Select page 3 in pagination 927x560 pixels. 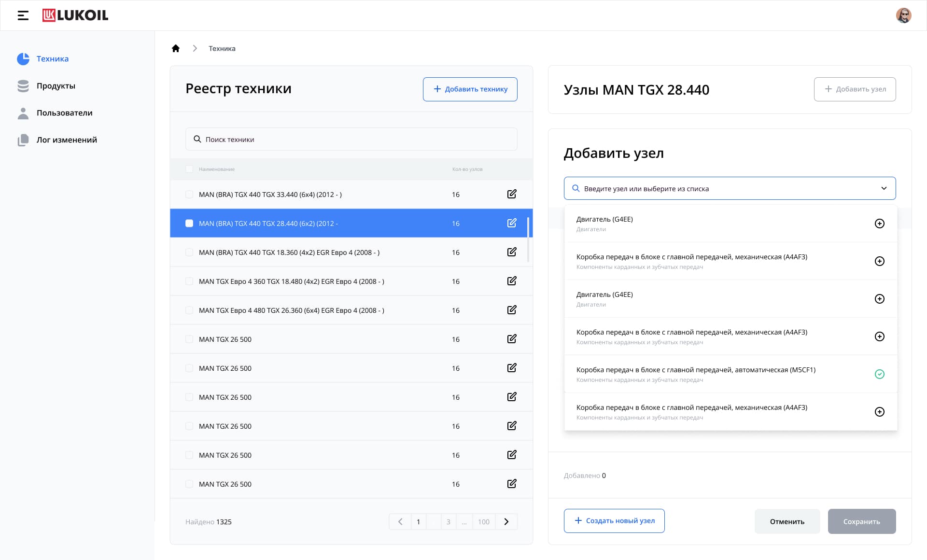tap(449, 522)
